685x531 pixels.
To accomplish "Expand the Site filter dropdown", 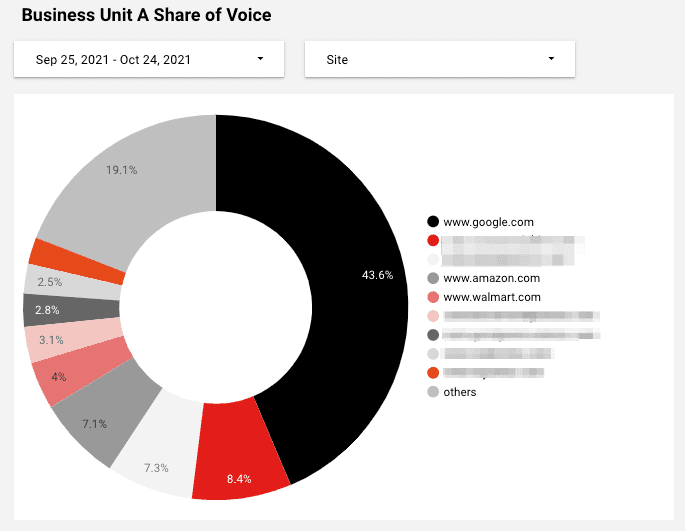I will coord(439,60).
